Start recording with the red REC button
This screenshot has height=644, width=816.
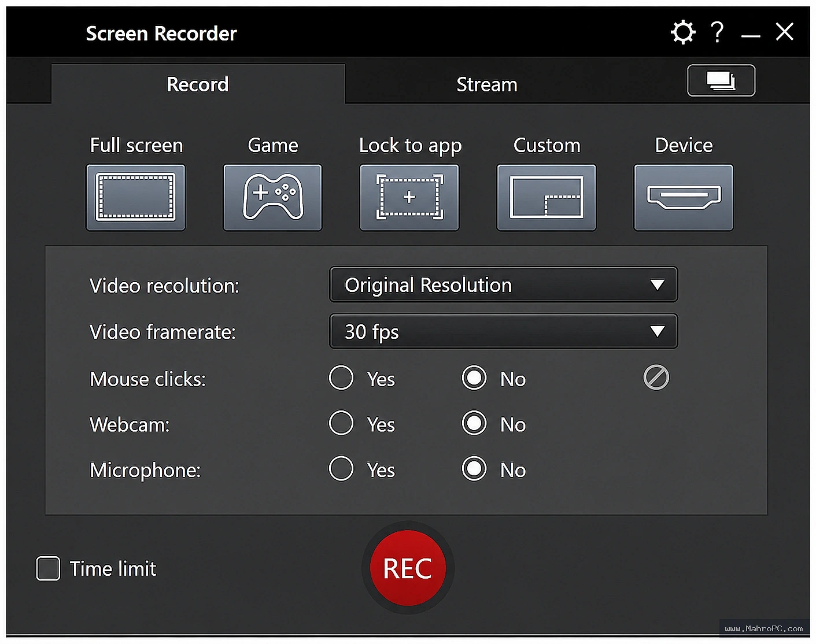click(x=408, y=568)
